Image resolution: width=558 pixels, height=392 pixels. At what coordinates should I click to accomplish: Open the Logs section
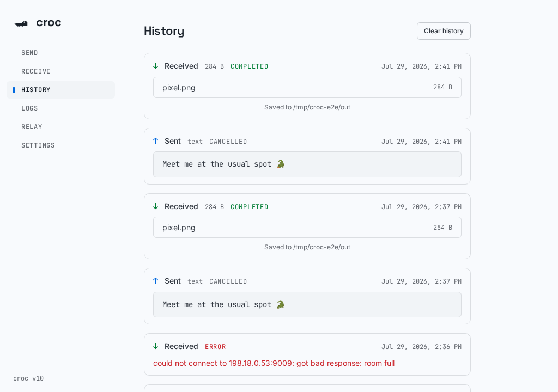click(x=60, y=108)
